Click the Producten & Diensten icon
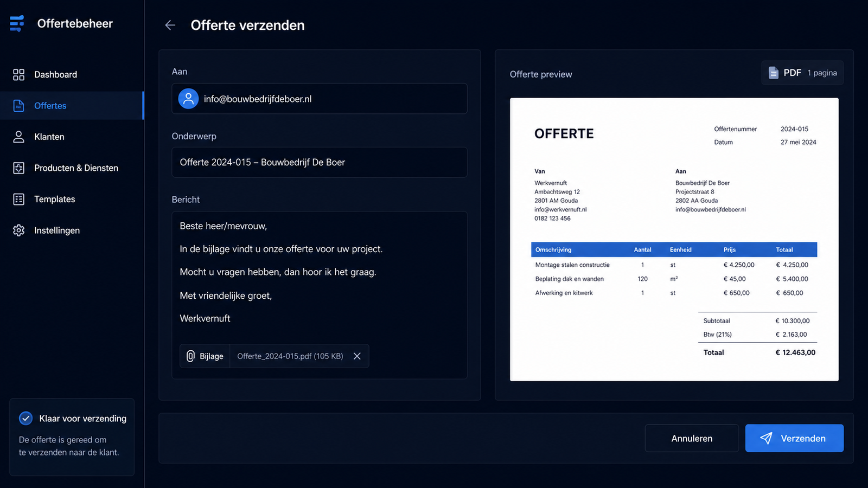The height and width of the screenshot is (488, 868). (x=18, y=168)
